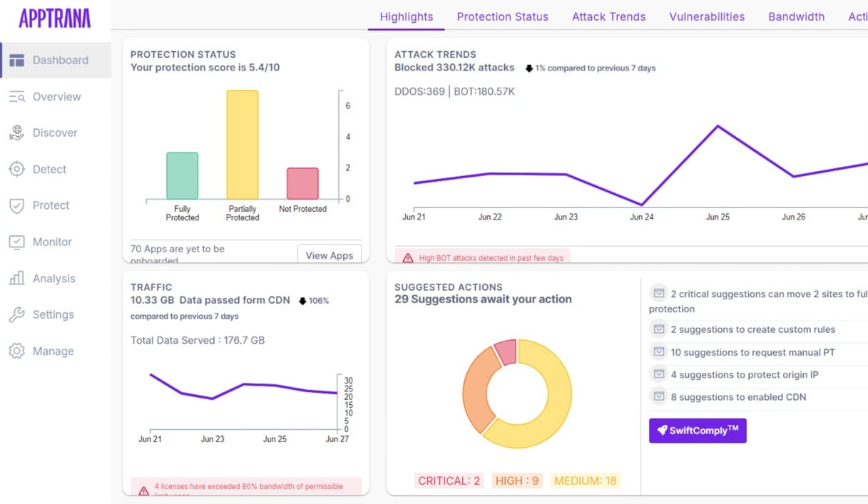The width and height of the screenshot is (868, 504).
Task: Click the View Apps button
Action: [x=330, y=255]
